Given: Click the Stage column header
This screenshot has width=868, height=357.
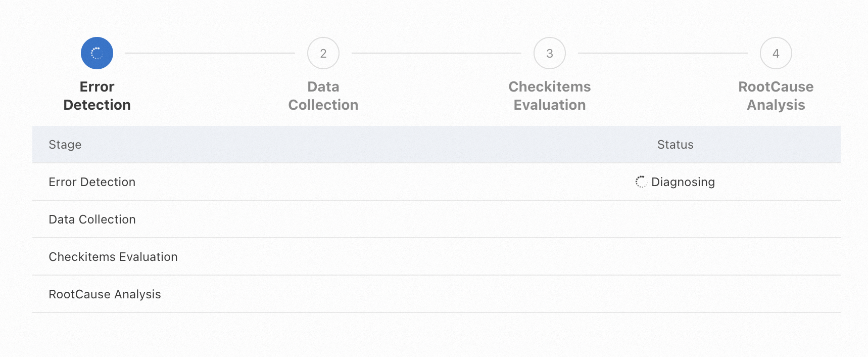Looking at the screenshot, I should 65,145.
